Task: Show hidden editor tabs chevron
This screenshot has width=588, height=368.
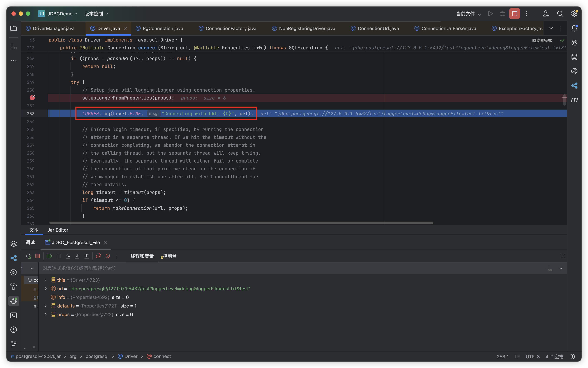Action: (551, 28)
